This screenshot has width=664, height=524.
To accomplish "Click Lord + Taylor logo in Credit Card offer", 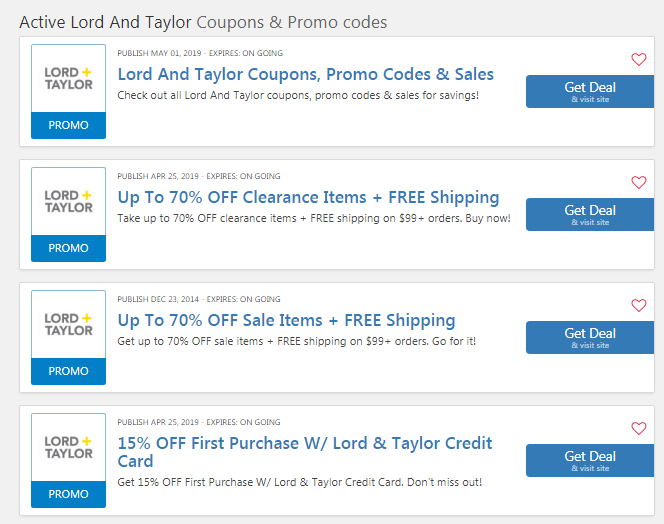I will [68, 447].
